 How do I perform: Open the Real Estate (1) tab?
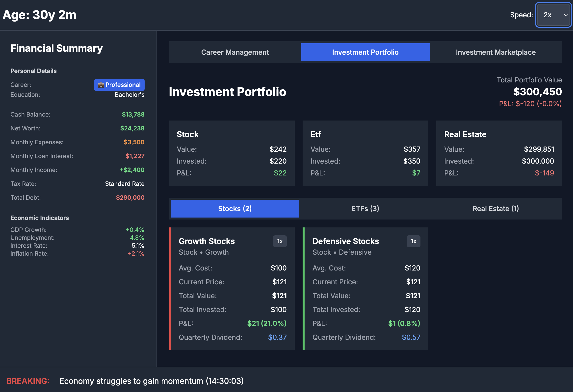point(495,208)
